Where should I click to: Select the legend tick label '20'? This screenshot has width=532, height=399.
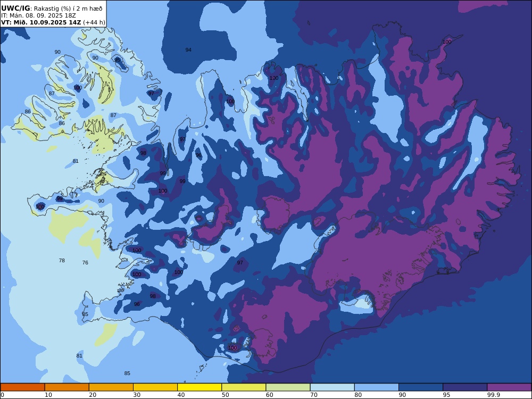(93, 395)
